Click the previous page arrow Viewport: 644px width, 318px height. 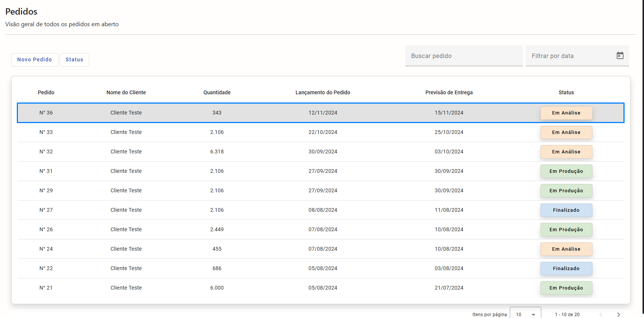[x=601, y=314]
